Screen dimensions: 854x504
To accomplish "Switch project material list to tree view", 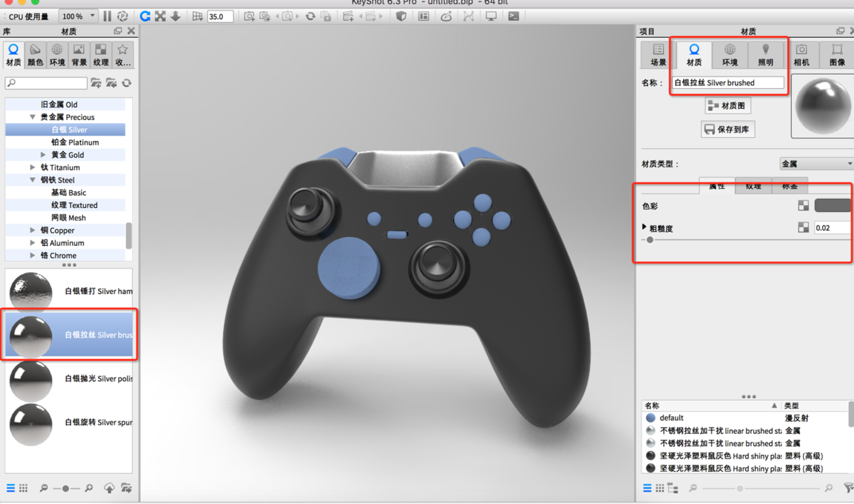I will [673, 488].
